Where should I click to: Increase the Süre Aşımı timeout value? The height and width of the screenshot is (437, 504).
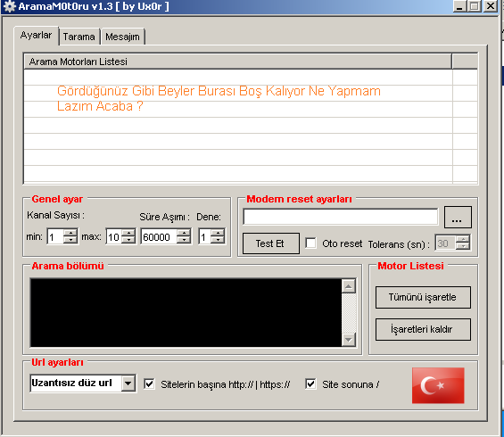click(184, 233)
